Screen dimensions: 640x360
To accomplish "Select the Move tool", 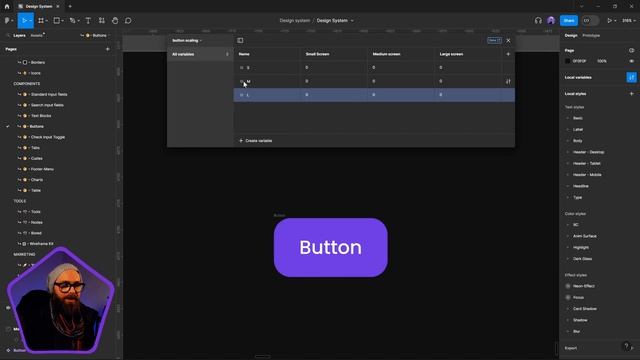I will (x=24, y=20).
